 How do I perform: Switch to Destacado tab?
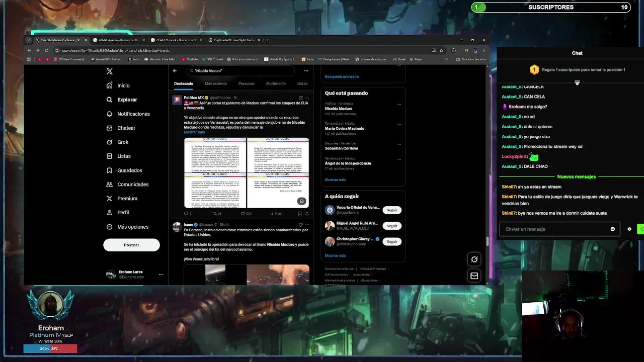click(184, 83)
